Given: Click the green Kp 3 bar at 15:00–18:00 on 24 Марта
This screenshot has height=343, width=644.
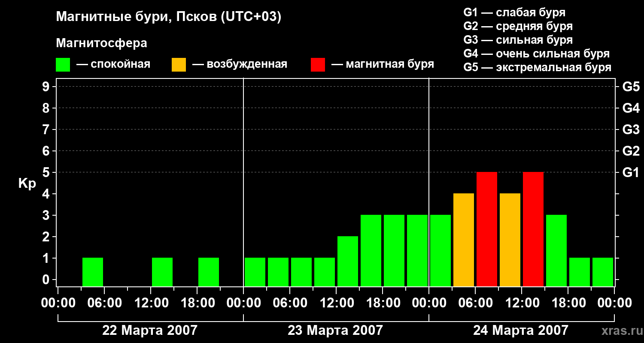Looking at the screenshot, I should coord(556,250).
